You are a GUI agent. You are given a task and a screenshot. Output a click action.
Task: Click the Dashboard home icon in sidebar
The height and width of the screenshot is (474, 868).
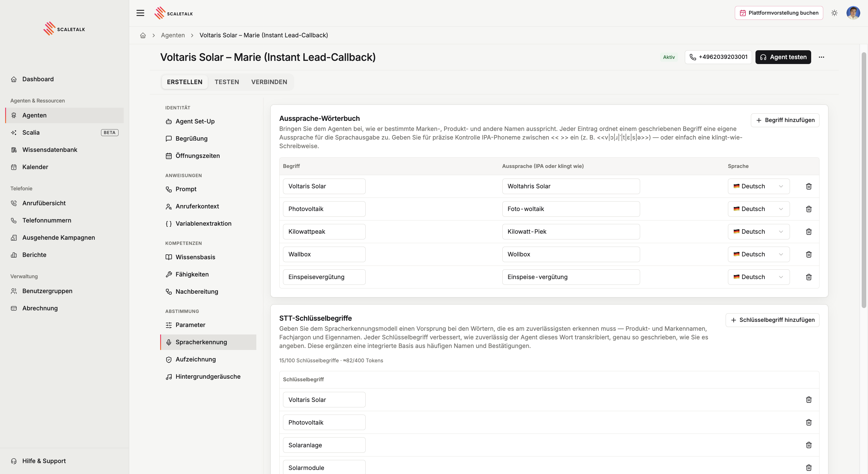14,79
